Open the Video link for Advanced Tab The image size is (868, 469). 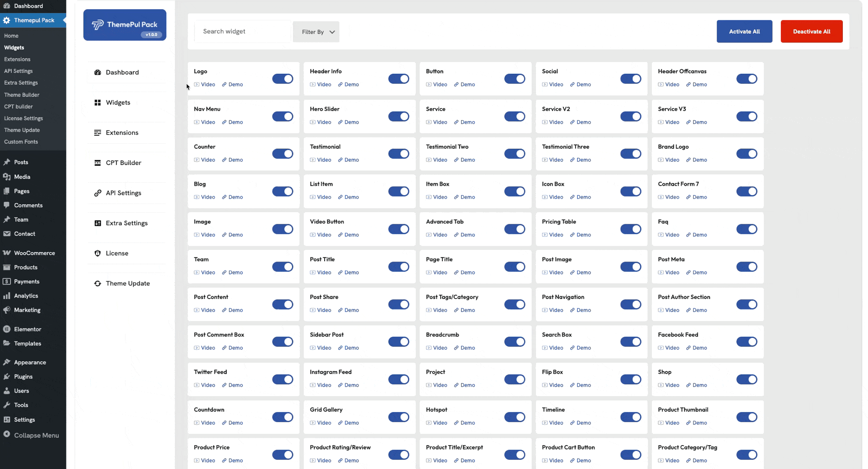[437, 235]
